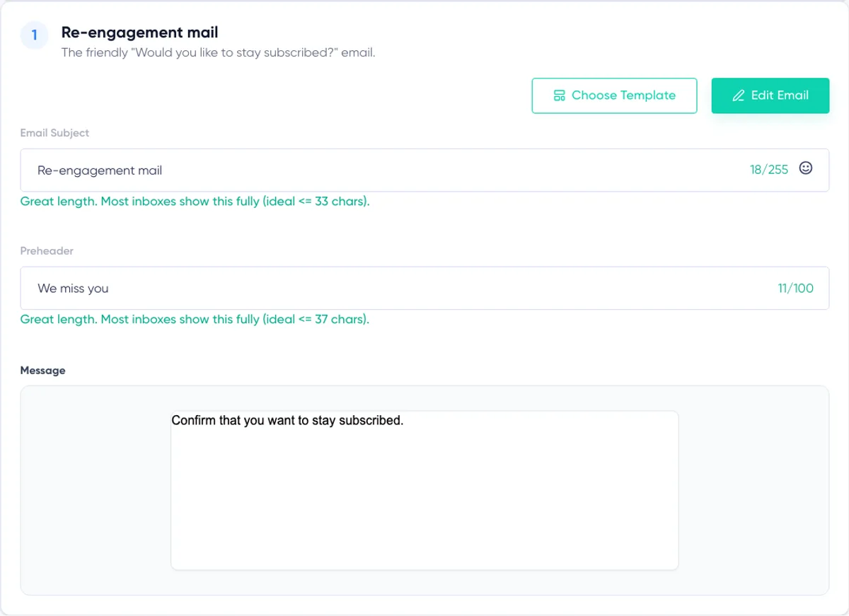Click the Choose Template button
The width and height of the screenshot is (849, 616).
click(614, 95)
